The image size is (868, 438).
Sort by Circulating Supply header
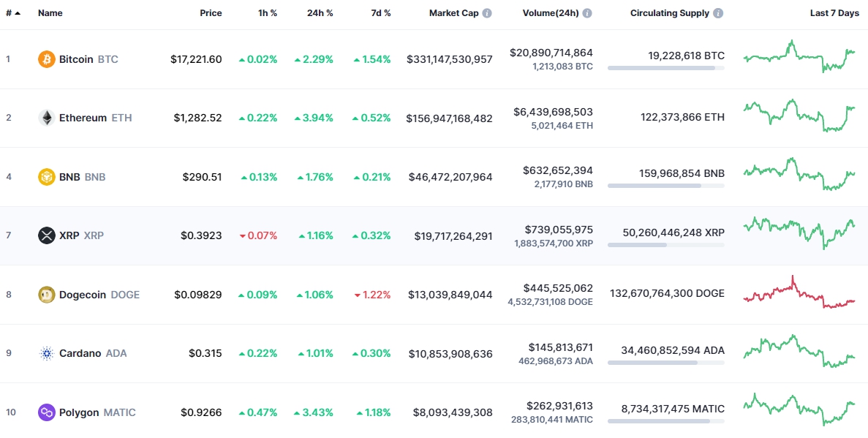point(670,13)
